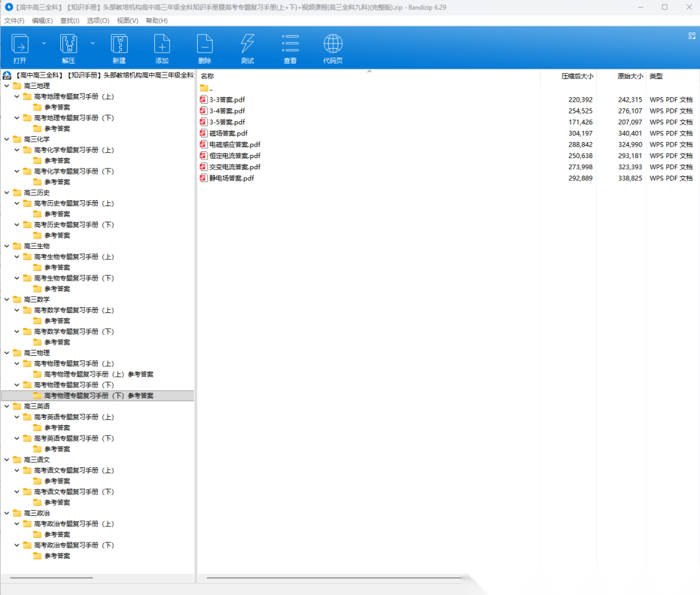Viewport: 700px width, 595px height.
Task: Select the 电磁感应答案.pdf file
Action: point(234,145)
